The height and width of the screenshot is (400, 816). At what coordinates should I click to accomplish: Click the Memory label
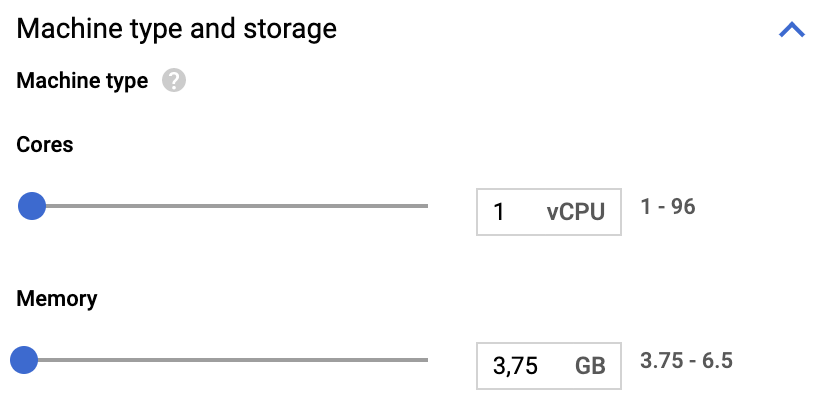click(57, 299)
